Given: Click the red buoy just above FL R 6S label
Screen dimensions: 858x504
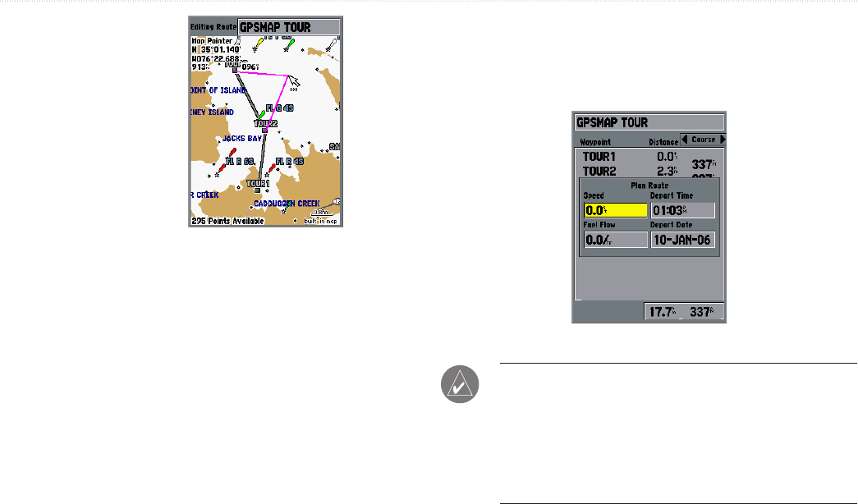Looking at the screenshot, I should click(x=232, y=152).
